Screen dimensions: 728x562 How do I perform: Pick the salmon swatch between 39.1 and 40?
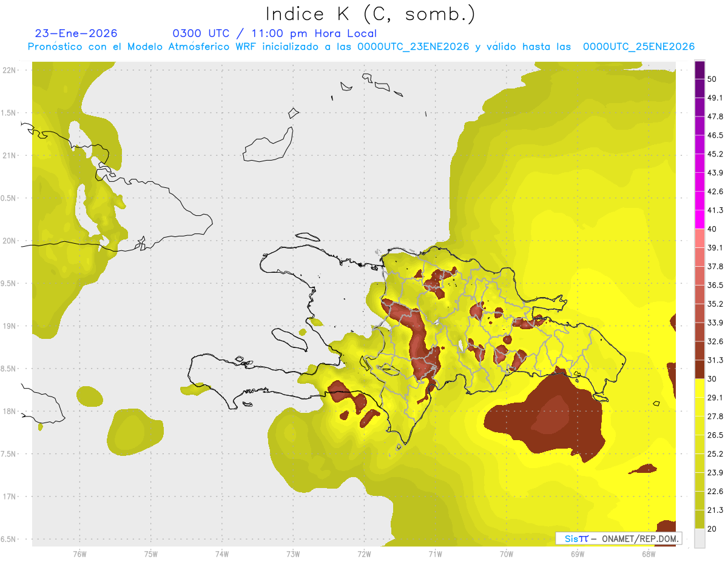[699, 238]
